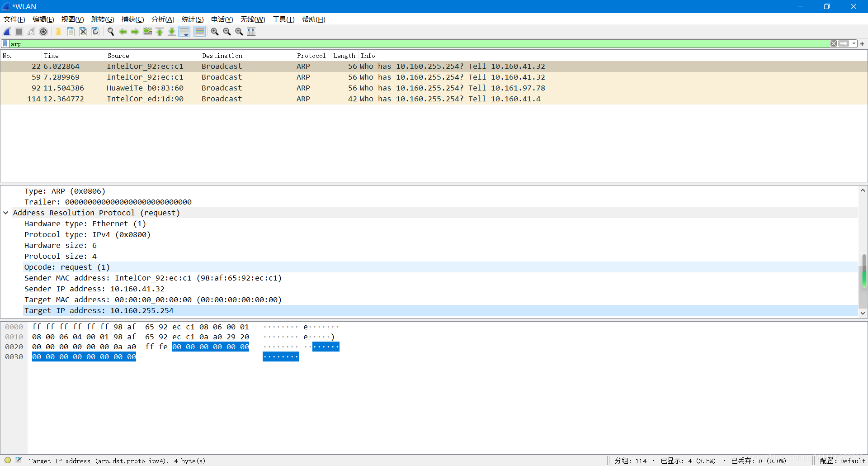This screenshot has height=466, width=868.
Task: Sort packets by Protocol column
Action: click(312, 56)
